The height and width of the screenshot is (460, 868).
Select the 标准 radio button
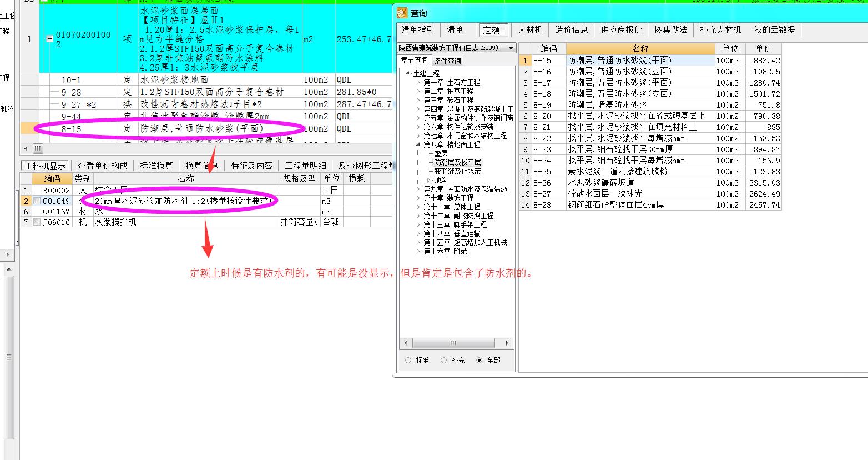[x=408, y=360]
